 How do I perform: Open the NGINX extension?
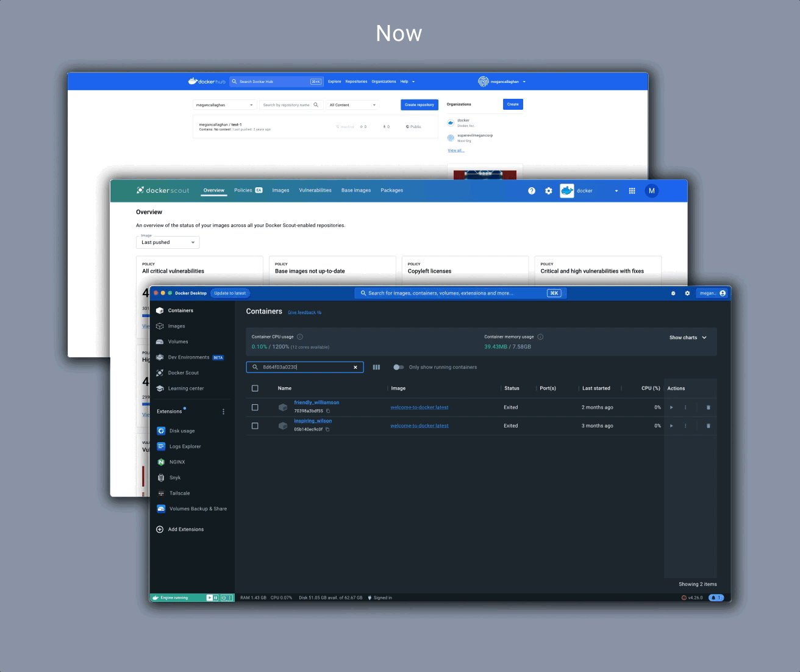pos(176,462)
